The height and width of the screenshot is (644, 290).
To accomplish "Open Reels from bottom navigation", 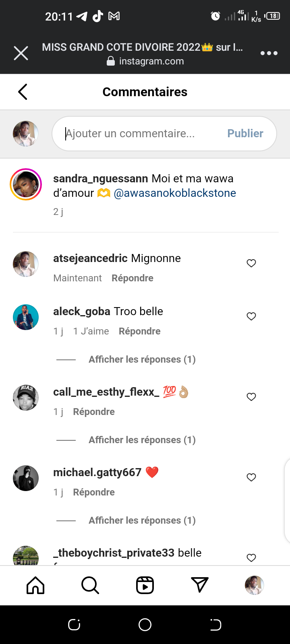I will (x=145, y=585).
